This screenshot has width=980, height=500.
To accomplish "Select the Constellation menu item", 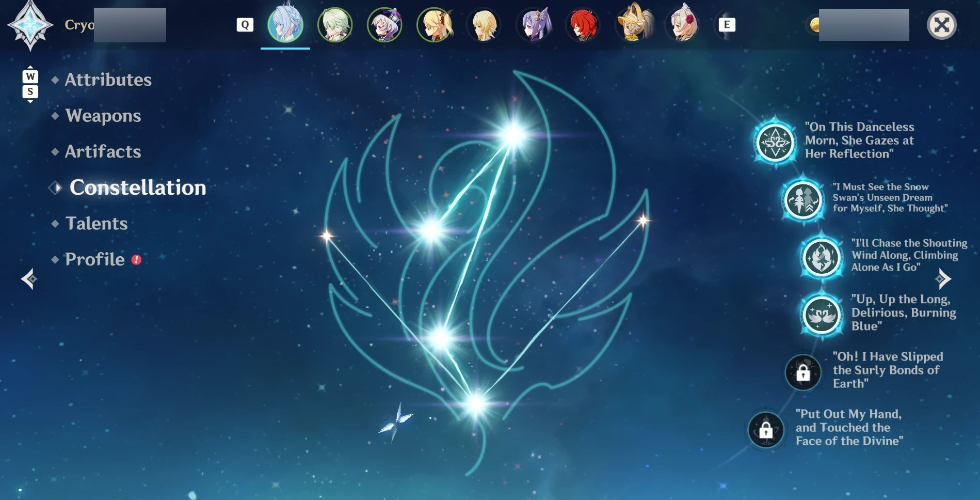I will click(x=138, y=187).
